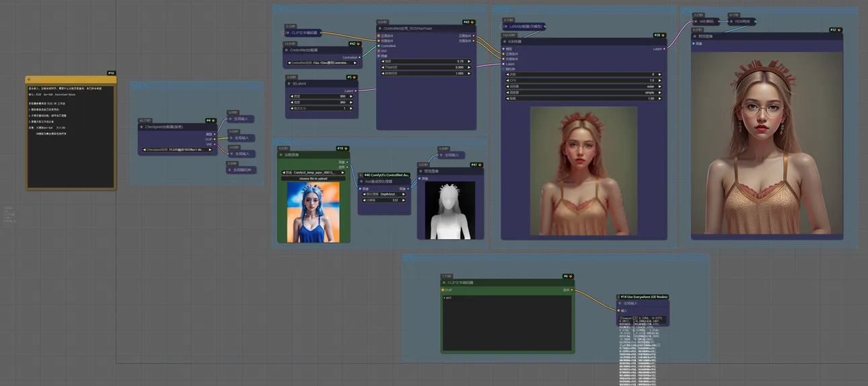Click the blue-haired girl input image thumbnail
The width and height of the screenshot is (868, 386).
click(x=313, y=212)
